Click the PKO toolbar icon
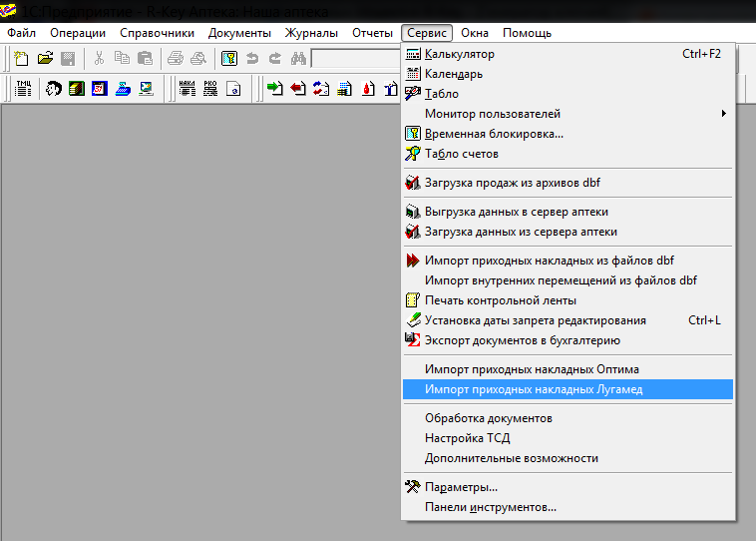Screen dimensions: 756x541 coord(209,88)
